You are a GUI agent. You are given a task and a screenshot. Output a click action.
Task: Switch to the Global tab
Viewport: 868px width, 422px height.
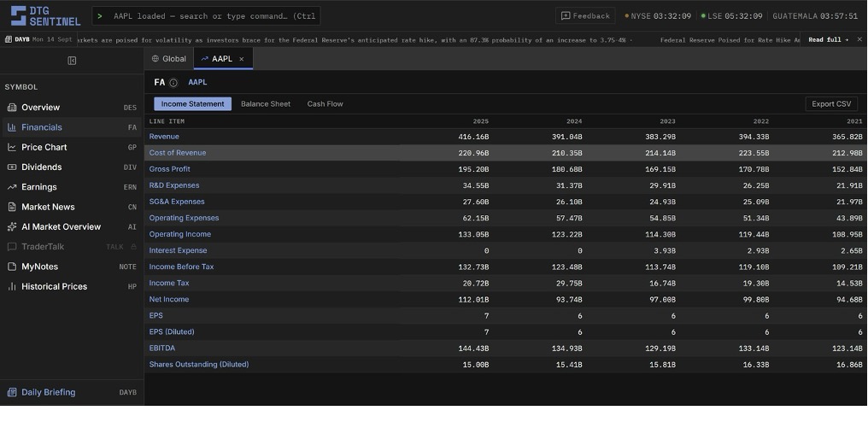pyautogui.click(x=169, y=59)
